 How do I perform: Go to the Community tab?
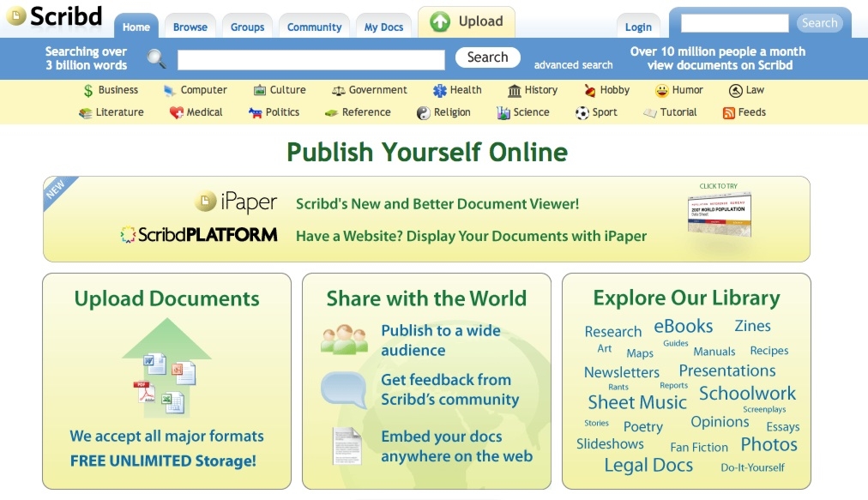click(x=315, y=27)
